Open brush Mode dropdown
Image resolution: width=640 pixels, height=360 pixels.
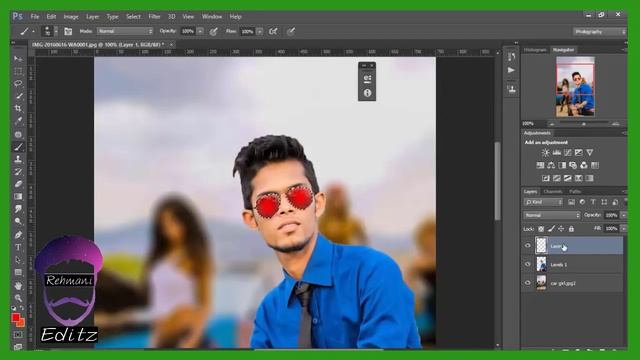125,31
